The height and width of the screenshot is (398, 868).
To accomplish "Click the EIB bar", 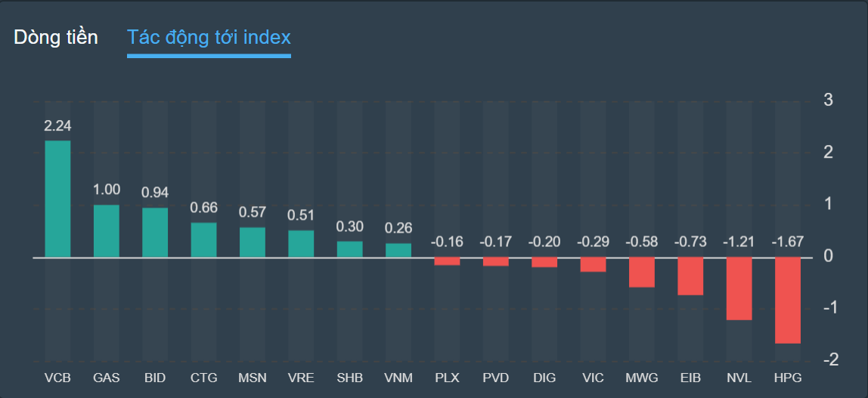I will pos(690,276).
